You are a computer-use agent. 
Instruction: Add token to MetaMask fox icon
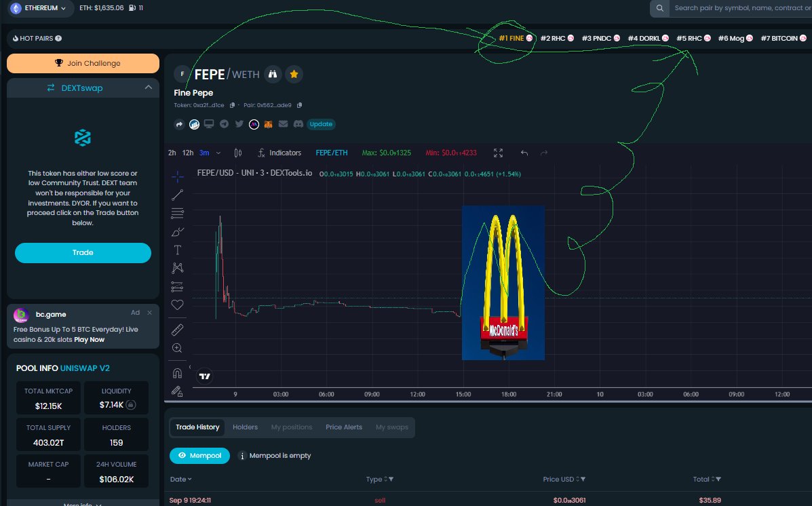click(x=268, y=124)
